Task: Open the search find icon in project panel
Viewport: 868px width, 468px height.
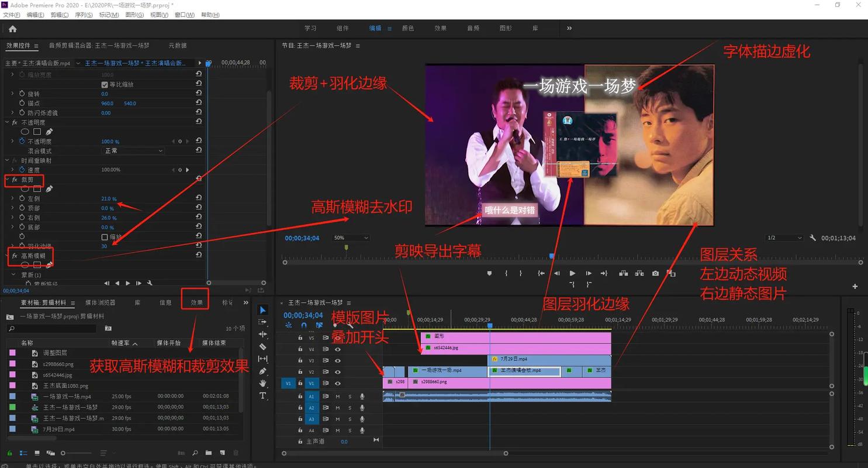Action: click(195, 453)
